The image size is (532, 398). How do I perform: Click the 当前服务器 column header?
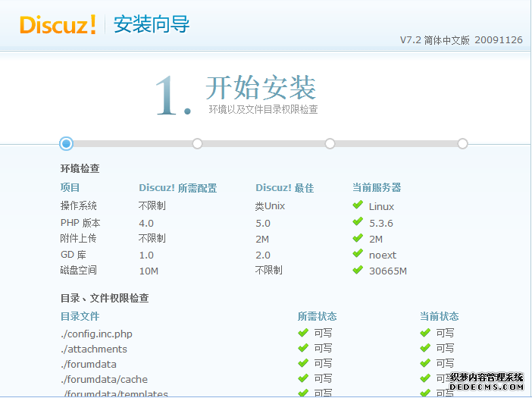tap(377, 188)
